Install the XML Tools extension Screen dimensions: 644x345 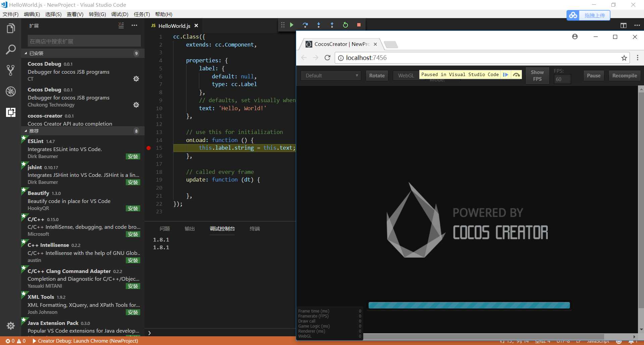pos(133,312)
